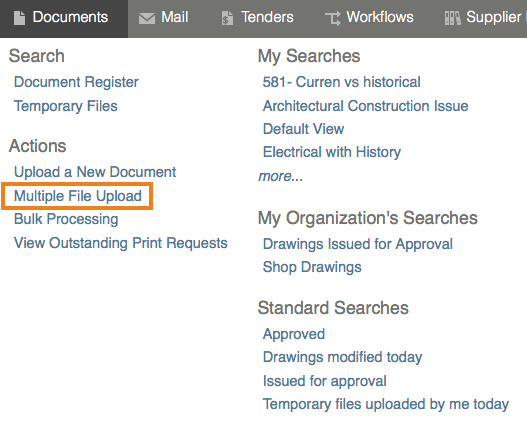
Task: Select Upload a New Document
Action: pos(95,172)
